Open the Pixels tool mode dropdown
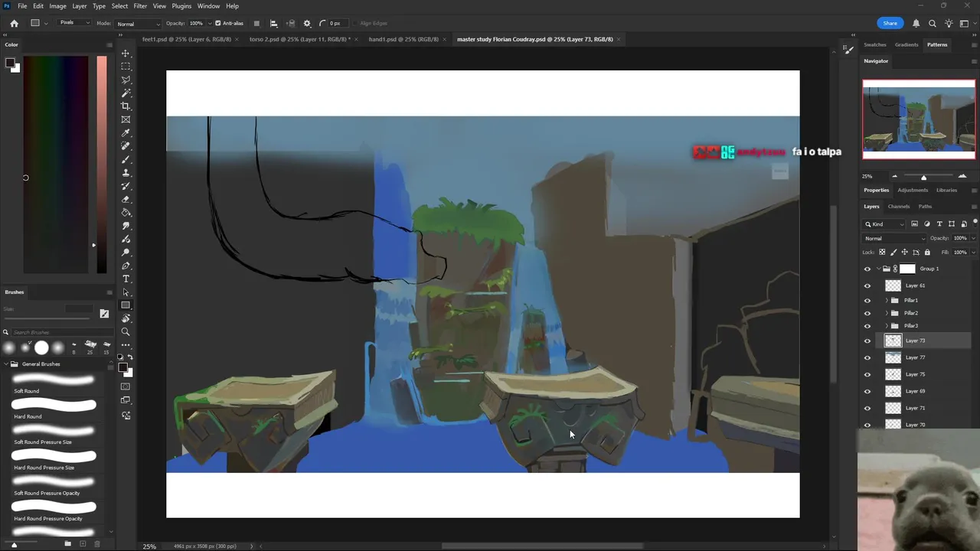This screenshot has height=551, width=980. tap(73, 23)
